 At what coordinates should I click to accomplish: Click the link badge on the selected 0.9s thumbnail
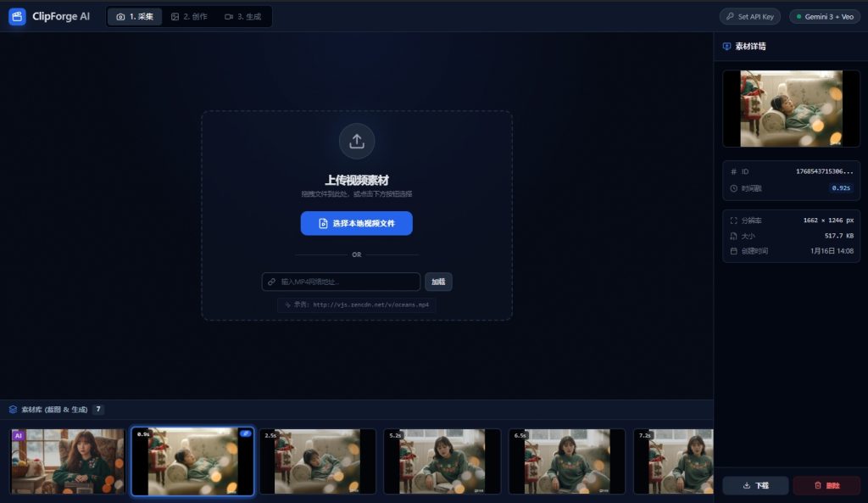point(246,433)
